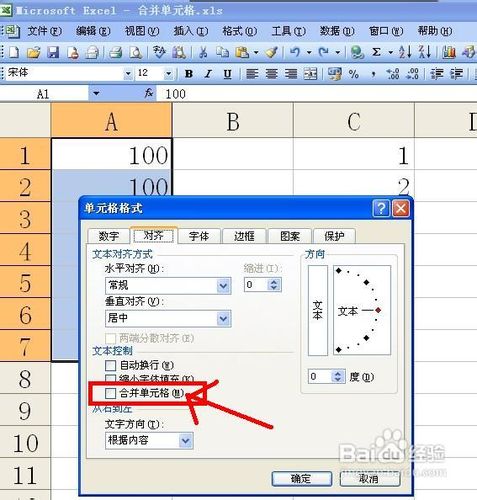
Task: Toggle Italic formatting
Action: [x=208, y=74]
